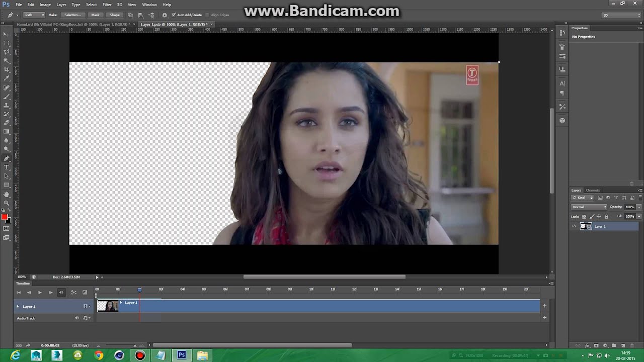The height and width of the screenshot is (362, 644).
Task: Open Photoshop from the Windows taskbar
Action: pyautogui.click(x=182, y=355)
